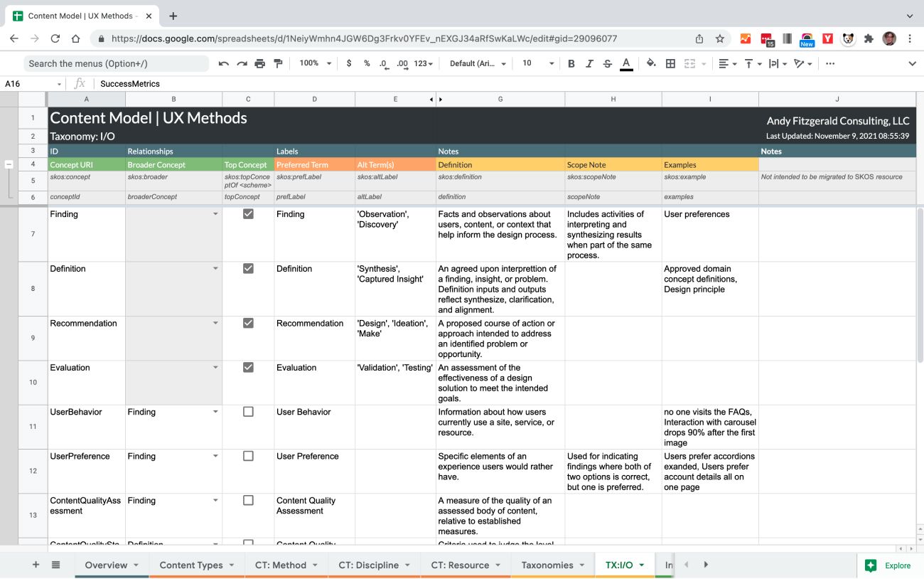This screenshot has height=579, width=924.
Task: Bookmark this page with the star
Action: (719, 39)
